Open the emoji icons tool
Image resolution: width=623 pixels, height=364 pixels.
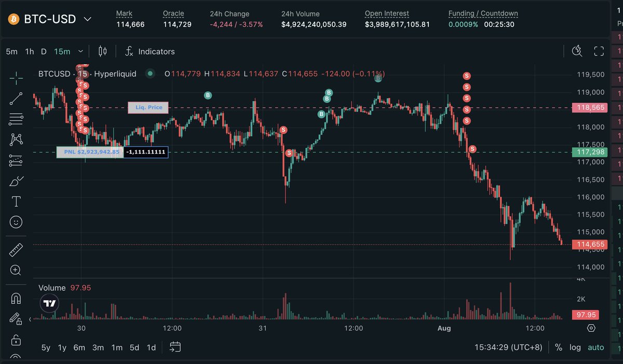16,222
